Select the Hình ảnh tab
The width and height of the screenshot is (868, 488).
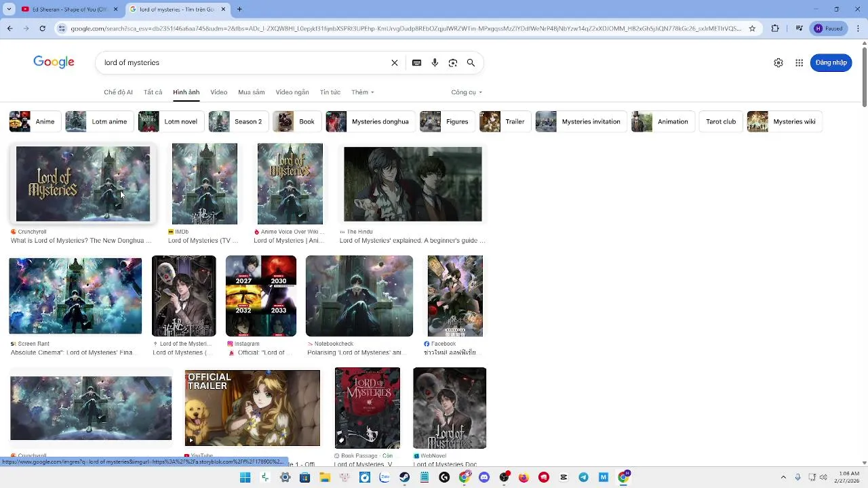186,92
